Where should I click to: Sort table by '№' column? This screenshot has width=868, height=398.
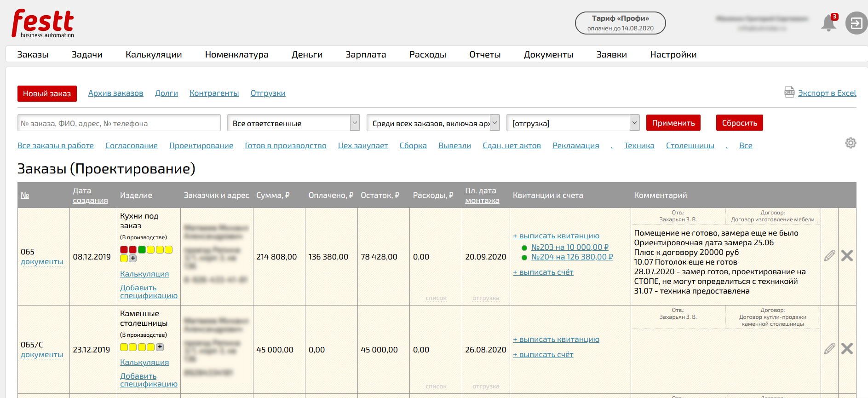[x=25, y=195]
